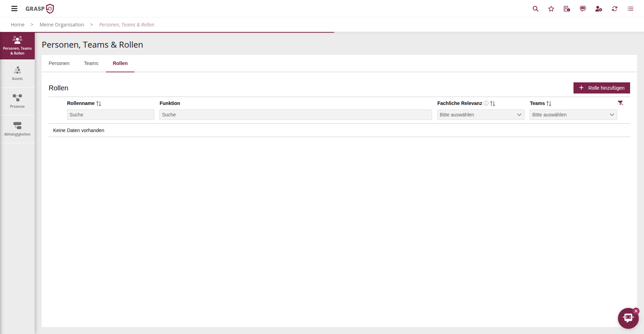Switch to the Personen tab

click(x=59, y=63)
